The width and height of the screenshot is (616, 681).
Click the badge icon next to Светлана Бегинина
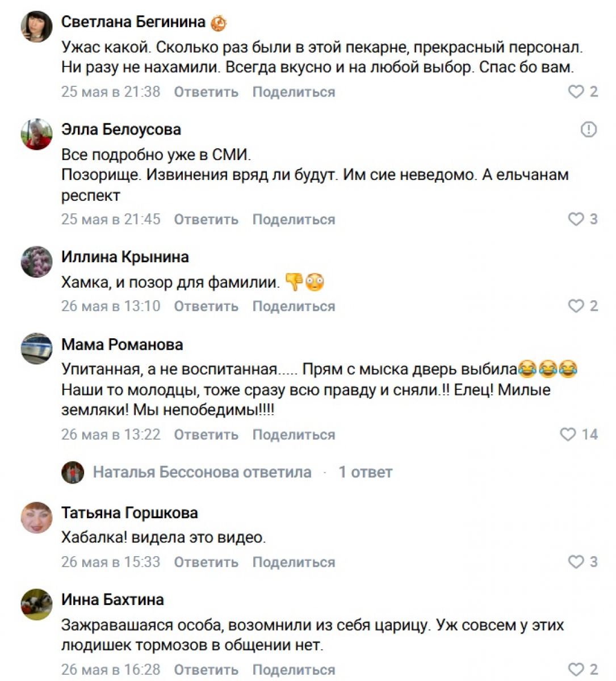(219, 23)
